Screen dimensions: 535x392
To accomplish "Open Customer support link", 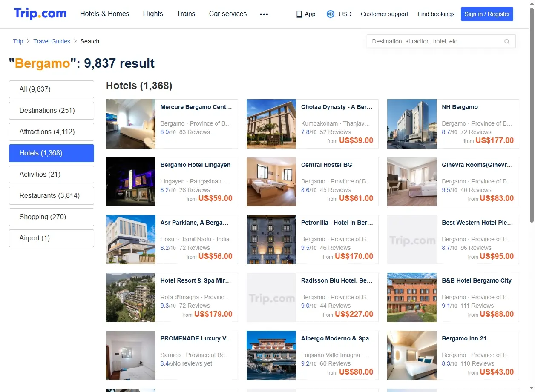I will tap(384, 14).
